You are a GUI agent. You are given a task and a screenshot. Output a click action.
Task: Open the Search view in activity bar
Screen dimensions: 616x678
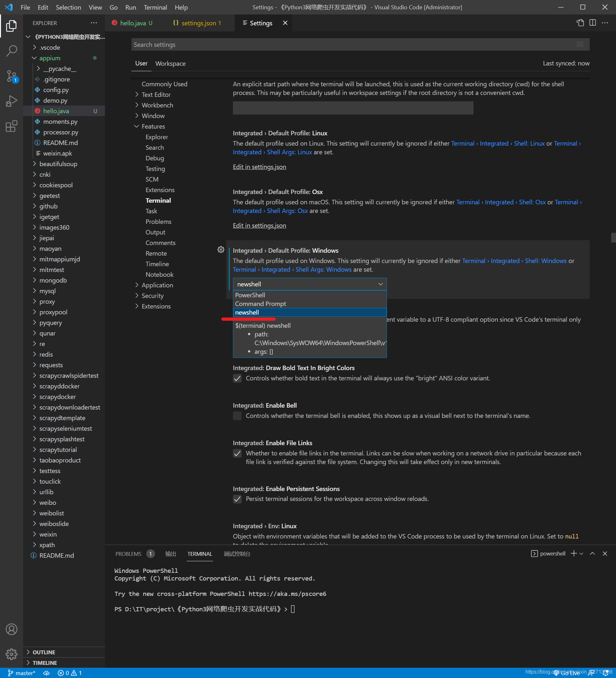click(x=12, y=51)
